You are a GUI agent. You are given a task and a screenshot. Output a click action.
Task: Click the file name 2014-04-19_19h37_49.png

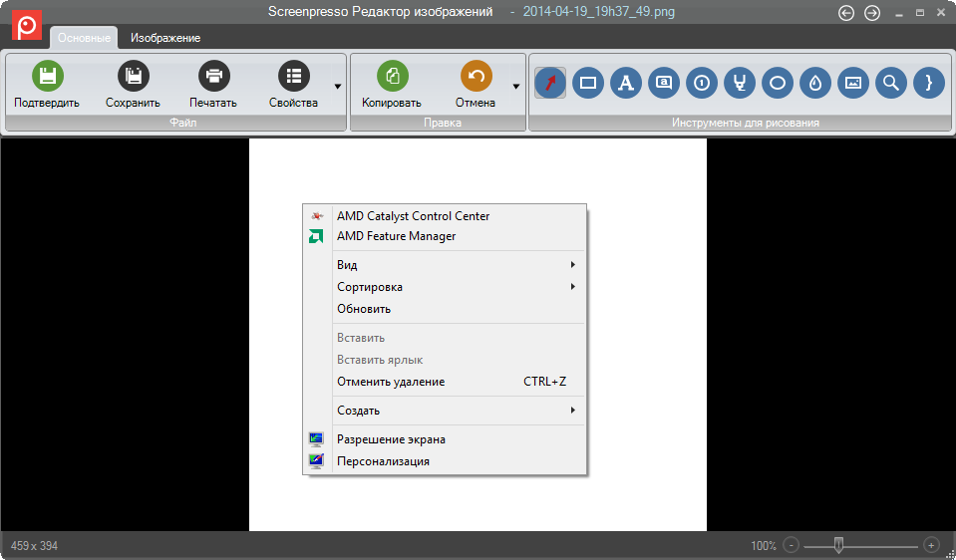pyautogui.click(x=599, y=12)
